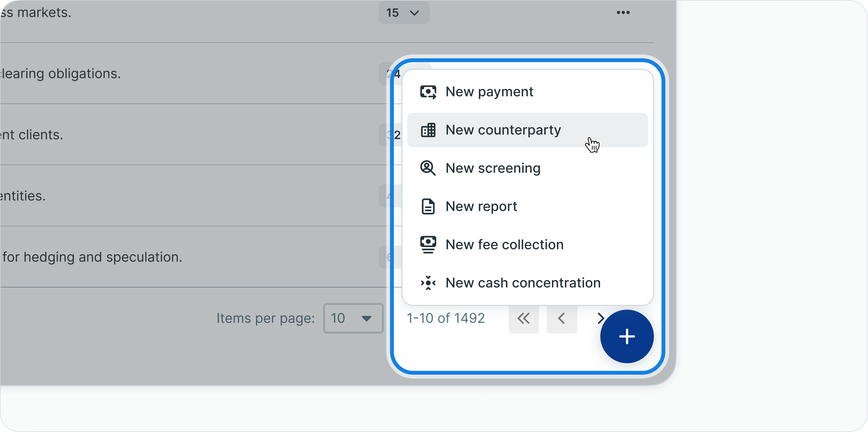868x432 pixels.
Task: Click the New payment money icon
Action: click(x=428, y=92)
